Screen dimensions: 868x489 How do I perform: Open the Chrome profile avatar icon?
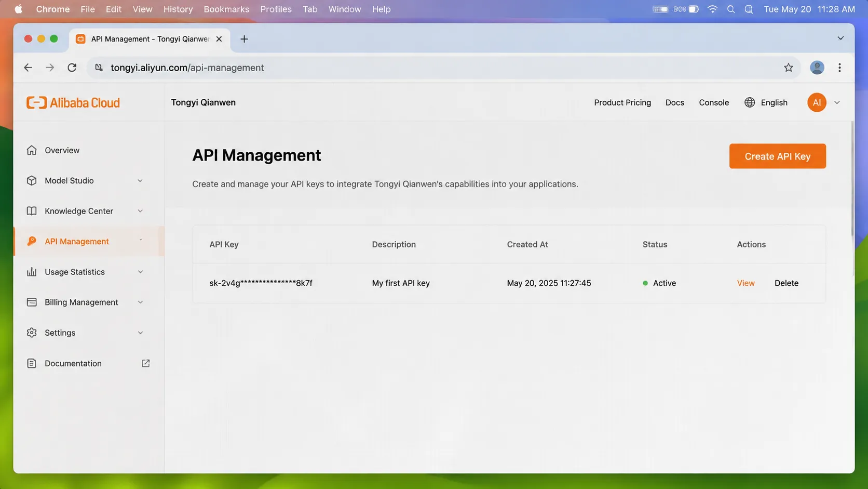817,68
